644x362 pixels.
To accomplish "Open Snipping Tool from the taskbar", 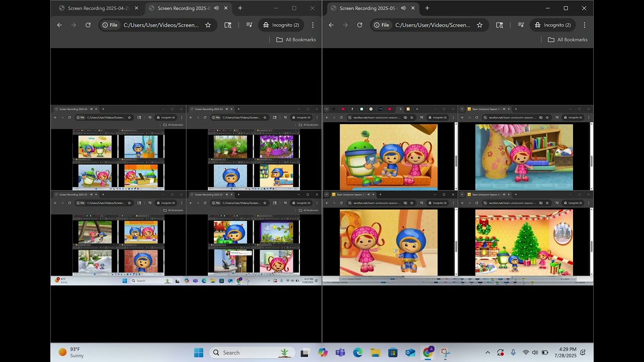I will 445,352.
